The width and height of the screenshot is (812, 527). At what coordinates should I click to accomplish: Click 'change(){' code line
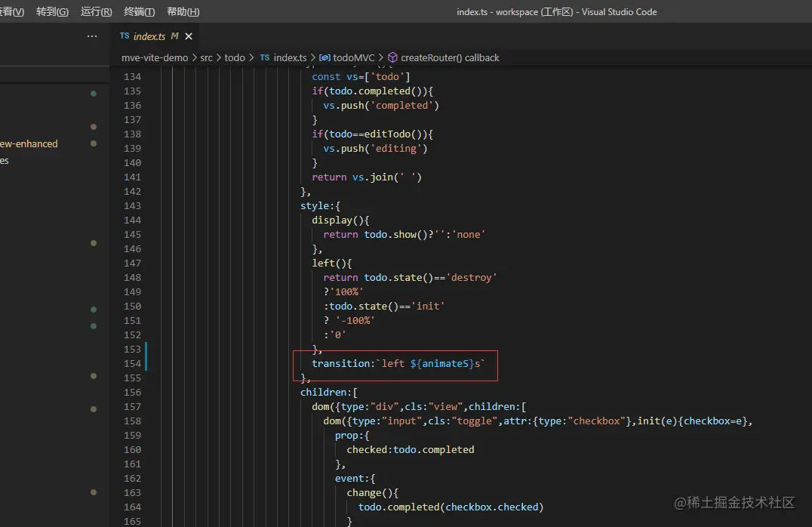point(372,493)
